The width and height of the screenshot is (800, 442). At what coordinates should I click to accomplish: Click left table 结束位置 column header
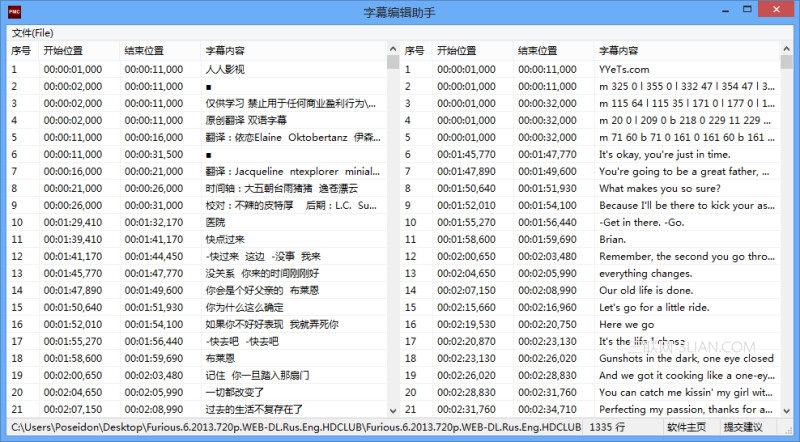tap(160, 51)
